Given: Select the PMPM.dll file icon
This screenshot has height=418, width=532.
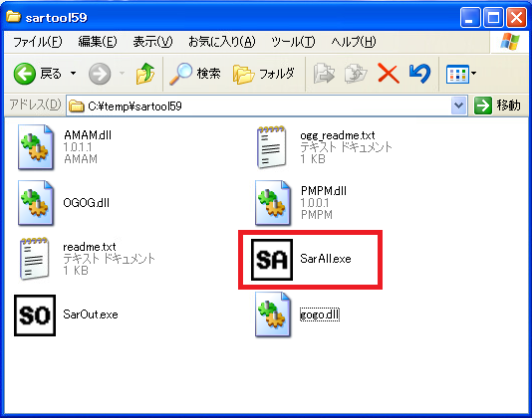Looking at the screenshot, I should (273, 203).
